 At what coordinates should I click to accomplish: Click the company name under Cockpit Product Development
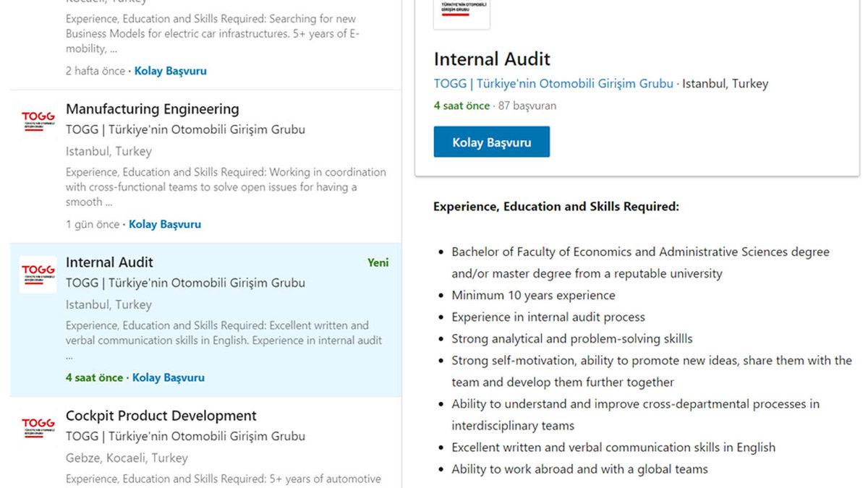[x=185, y=437]
